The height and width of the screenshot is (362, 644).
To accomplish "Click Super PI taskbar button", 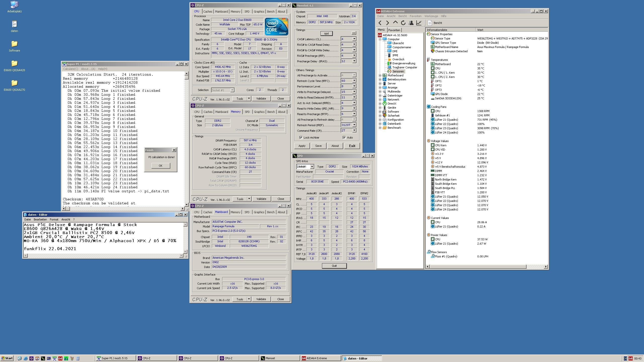I will 115,358.
